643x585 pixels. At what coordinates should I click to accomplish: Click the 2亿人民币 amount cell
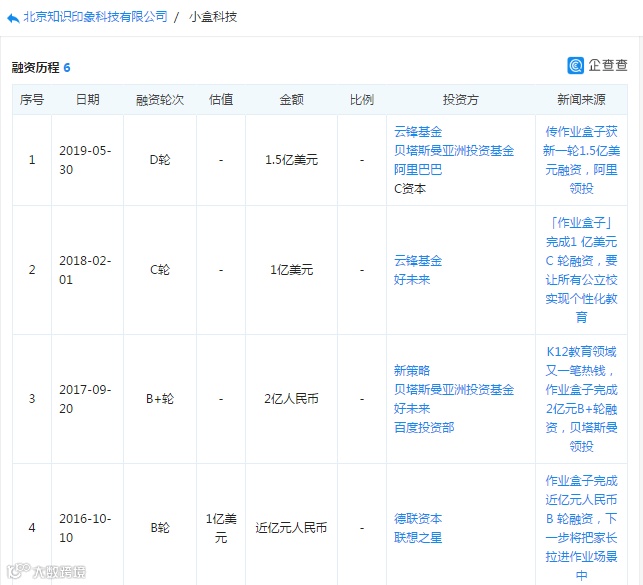[292, 399]
